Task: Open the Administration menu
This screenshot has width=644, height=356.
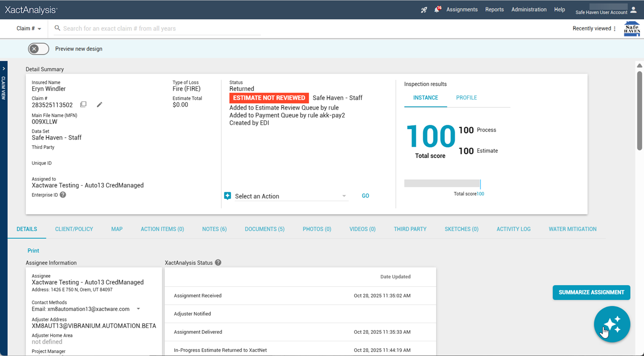Action: 529,9
